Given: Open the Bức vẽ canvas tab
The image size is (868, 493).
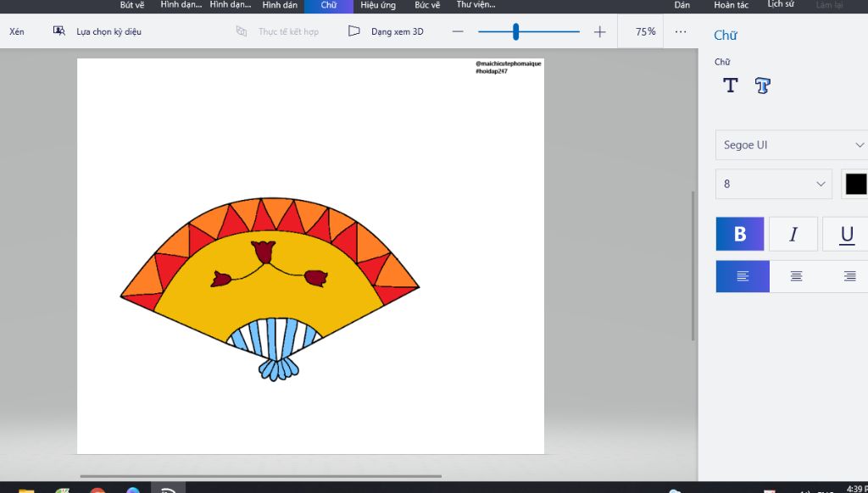Looking at the screenshot, I should point(427,5).
